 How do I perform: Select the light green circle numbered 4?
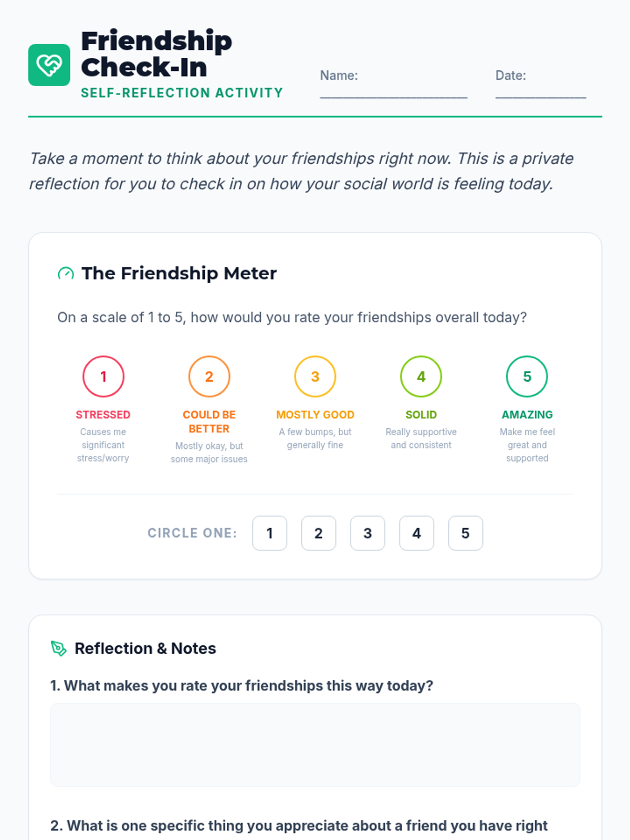click(x=421, y=376)
